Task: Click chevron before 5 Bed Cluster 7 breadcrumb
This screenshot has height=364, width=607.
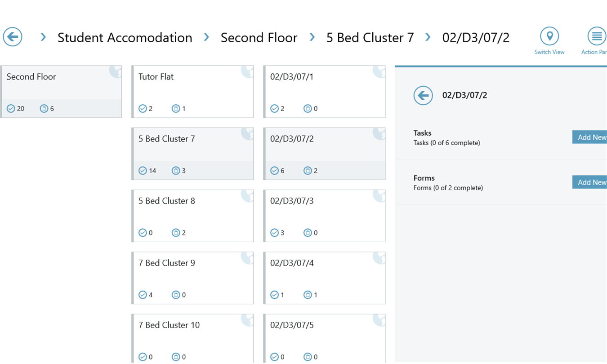Action: [312, 37]
